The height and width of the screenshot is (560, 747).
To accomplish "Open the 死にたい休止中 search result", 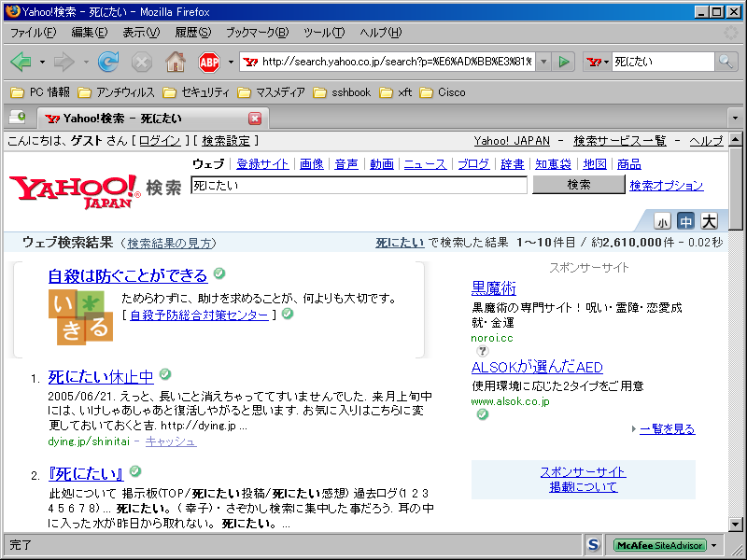I will point(101,377).
